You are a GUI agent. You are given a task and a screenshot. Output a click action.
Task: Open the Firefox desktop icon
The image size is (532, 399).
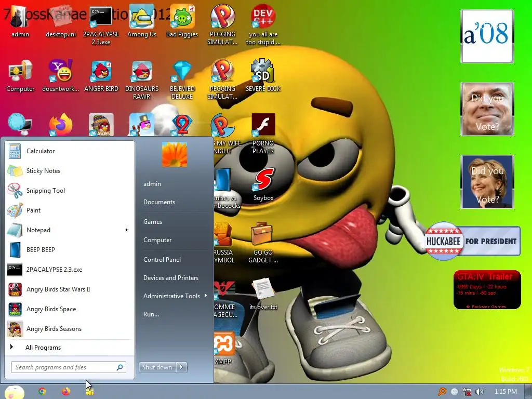click(61, 125)
